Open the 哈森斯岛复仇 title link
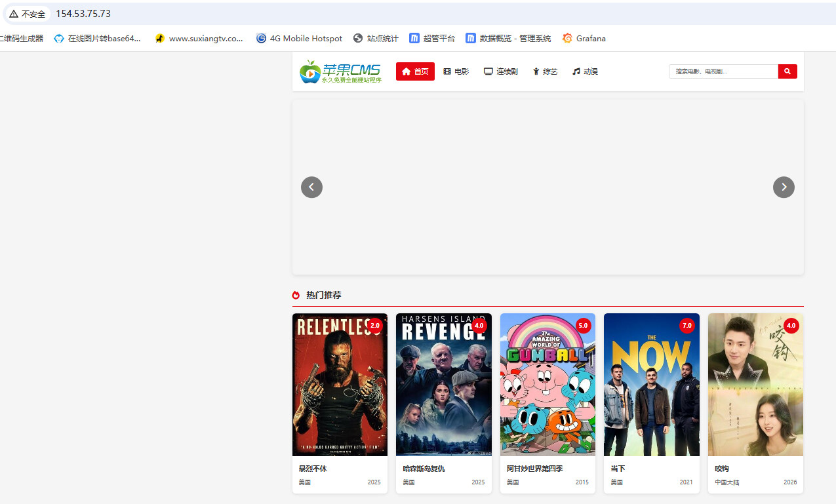This screenshot has width=836, height=504. coord(424,469)
